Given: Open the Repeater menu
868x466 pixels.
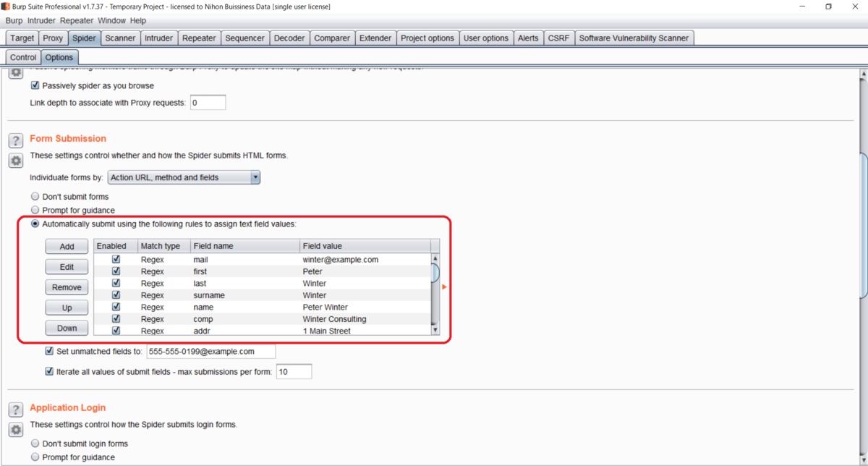Looking at the screenshot, I should (x=77, y=21).
